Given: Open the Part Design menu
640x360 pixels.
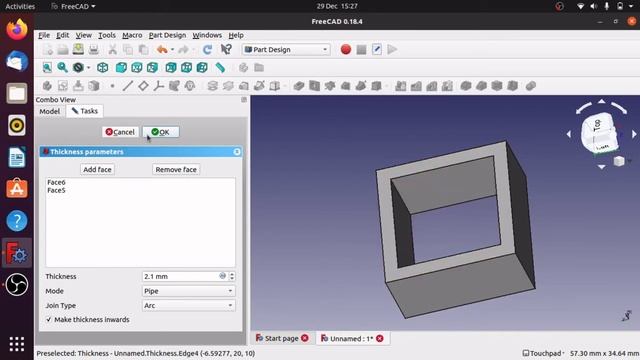Looking at the screenshot, I should pos(167,35).
